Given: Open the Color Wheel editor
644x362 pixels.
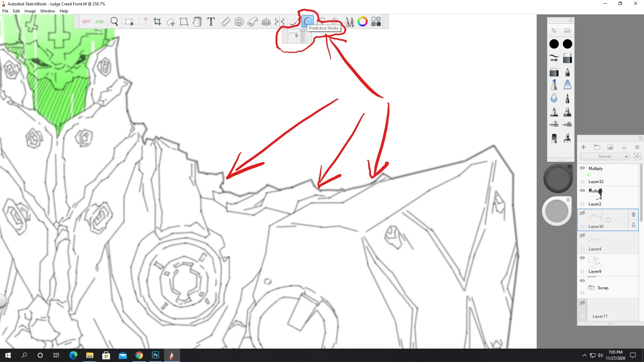Looking at the screenshot, I should [x=363, y=22].
